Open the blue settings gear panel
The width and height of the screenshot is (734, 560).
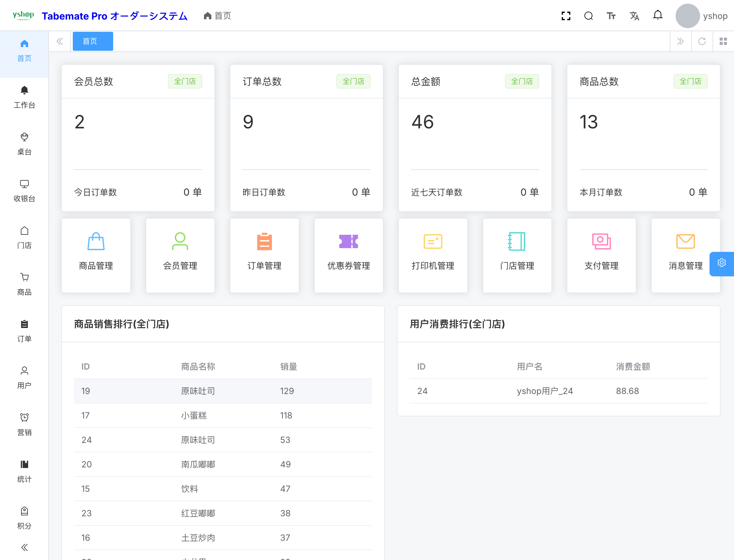[x=722, y=263]
